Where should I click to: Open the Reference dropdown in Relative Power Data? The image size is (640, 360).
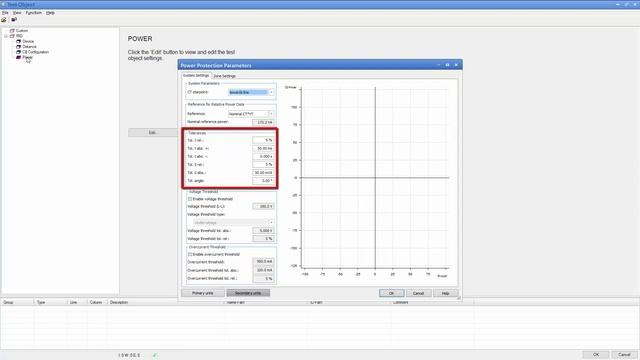tap(271, 113)
